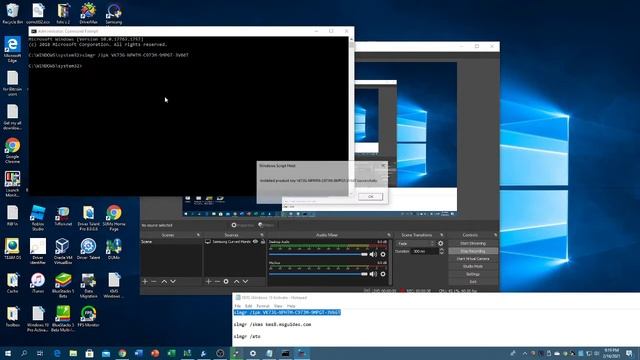640x360 pixels.
Task: Open Roblox Studio desktop shortcut
Action: 38,218
